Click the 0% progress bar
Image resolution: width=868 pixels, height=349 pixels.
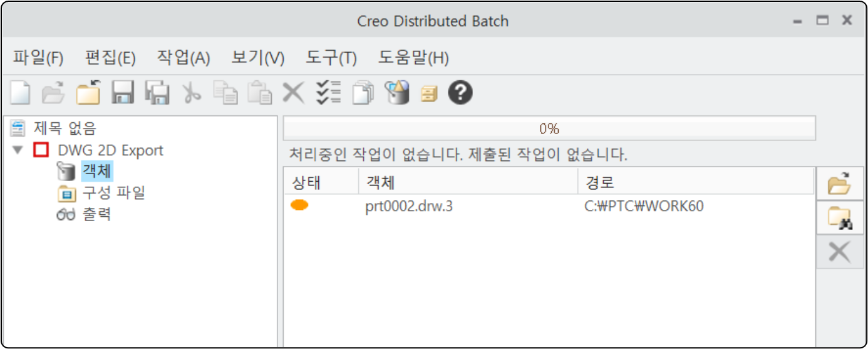click(549, 129)
